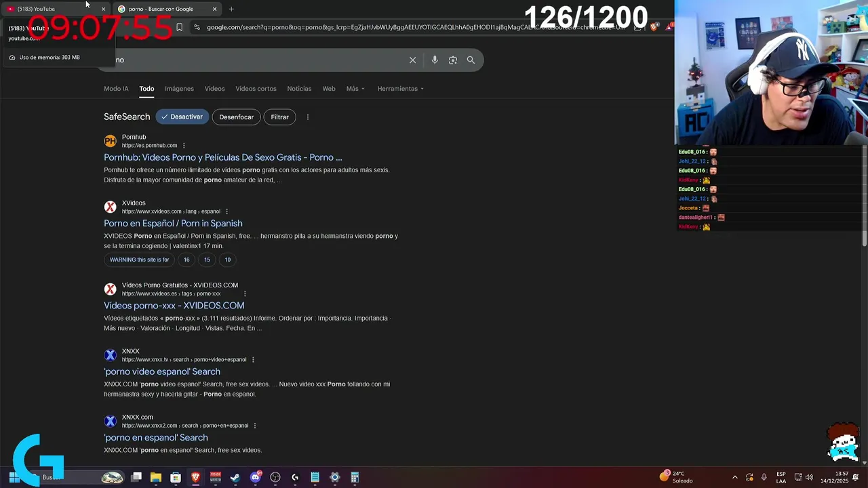Image resolution: width=868 pixels, height=488 pixels.
Task: Switch ESP LAA keyboard language
Action: [781, 477]
